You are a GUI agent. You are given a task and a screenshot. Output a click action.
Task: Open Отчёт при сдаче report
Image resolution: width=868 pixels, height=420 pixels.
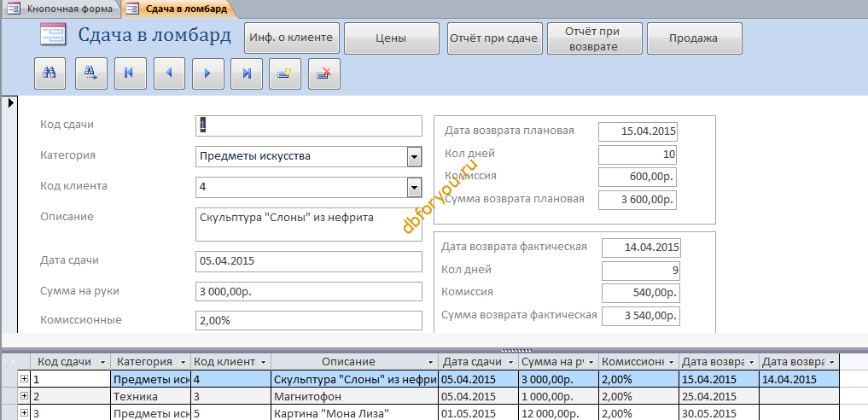494,38
